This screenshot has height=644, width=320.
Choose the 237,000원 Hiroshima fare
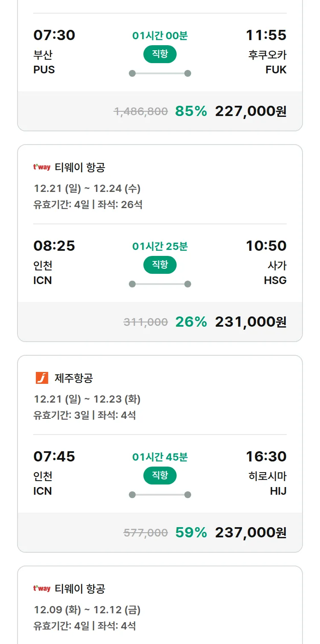(x=250, y=533)
